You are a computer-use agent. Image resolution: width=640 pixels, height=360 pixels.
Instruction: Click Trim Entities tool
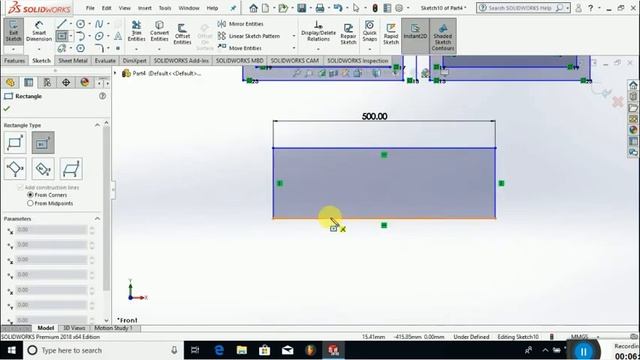coord(136,31)
